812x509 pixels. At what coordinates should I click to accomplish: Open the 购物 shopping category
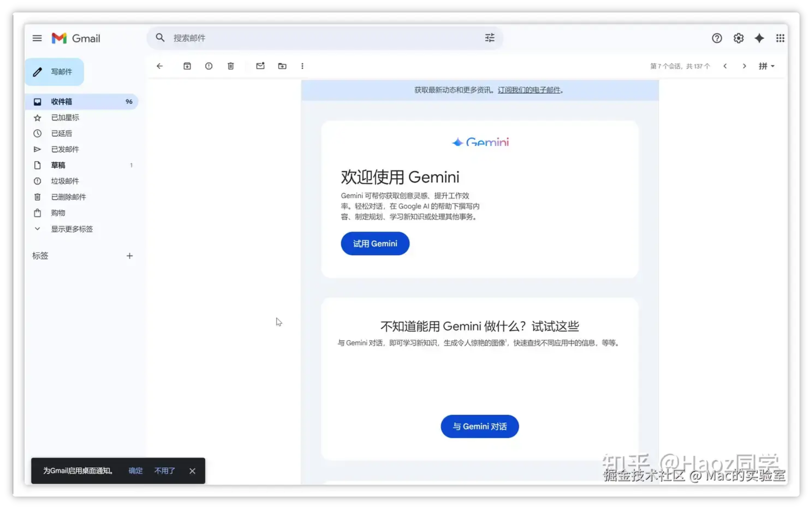coord(82,213)
